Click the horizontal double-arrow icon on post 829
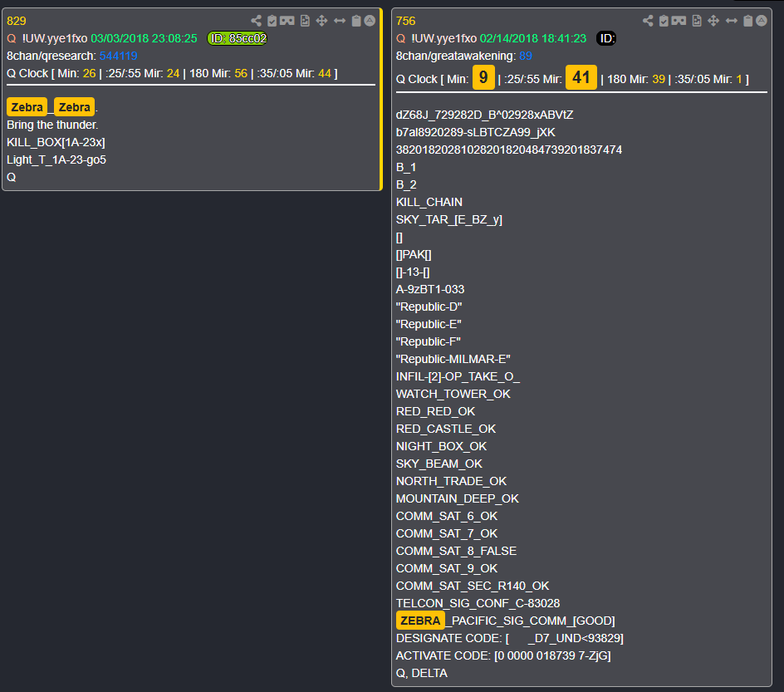The width and height of the screenshot is (784, 692). point(340,21)
